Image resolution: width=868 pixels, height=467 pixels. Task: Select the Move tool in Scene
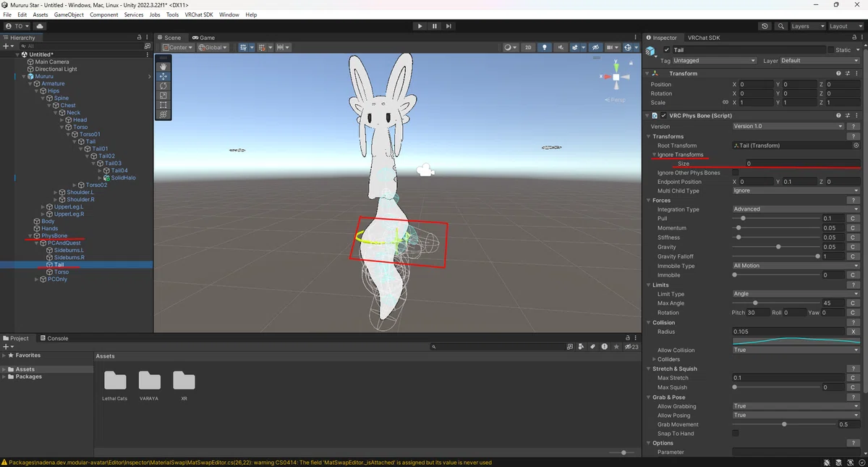click(x=163, y=76)
